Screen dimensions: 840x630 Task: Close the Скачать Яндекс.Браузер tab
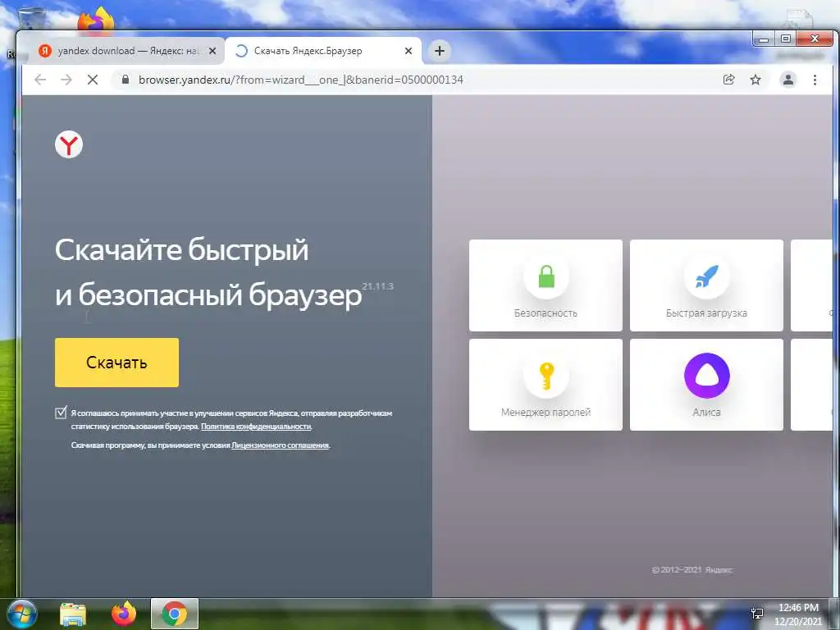point(409,51)
